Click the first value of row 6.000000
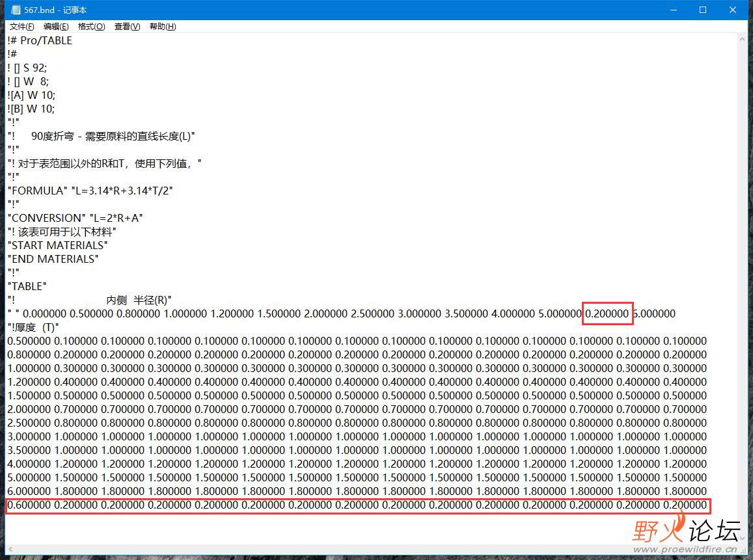753x560 pixels. (x=29, y=491)
